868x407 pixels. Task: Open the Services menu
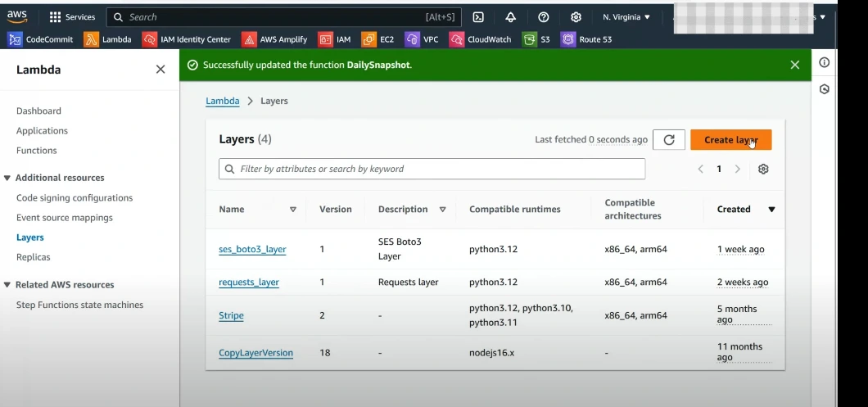pos(72,17)
